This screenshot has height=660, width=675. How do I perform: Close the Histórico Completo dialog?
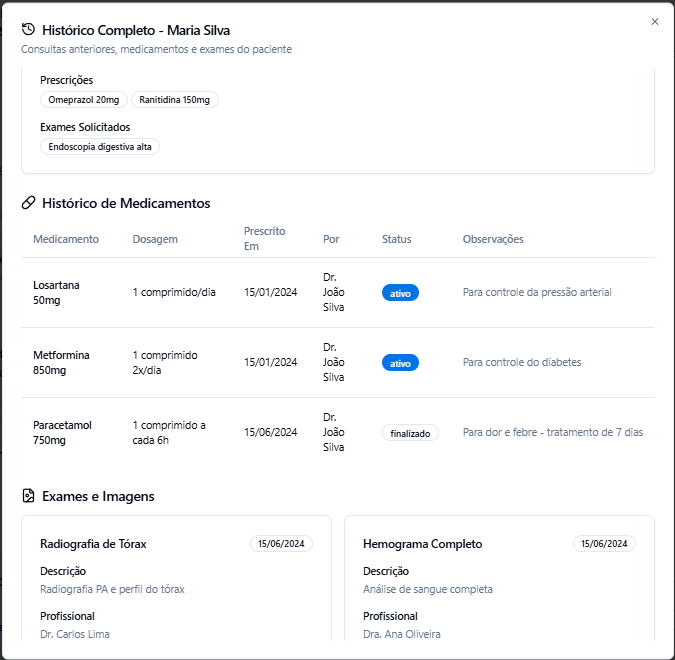tap(655, 22)
